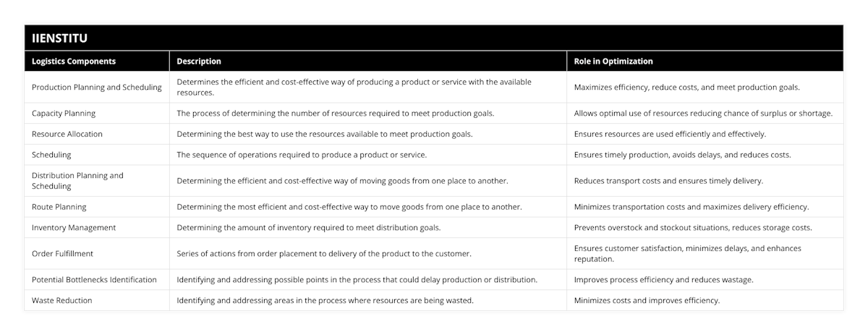Viewport: 868px width, 335px height.
Task: Select the Distribution Planning and Scheduling cell
Action: click(77, 180)
